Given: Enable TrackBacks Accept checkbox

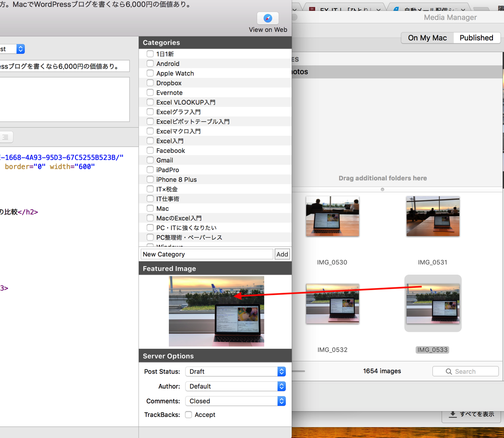Looking at the screenshot, I should (188, 414).
